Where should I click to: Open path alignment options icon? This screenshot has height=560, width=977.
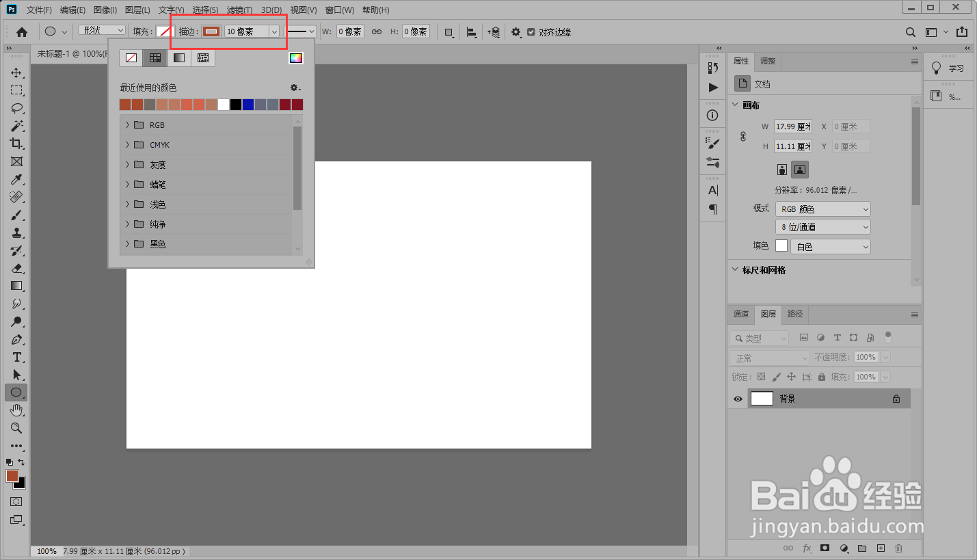[x=471, y=31]
